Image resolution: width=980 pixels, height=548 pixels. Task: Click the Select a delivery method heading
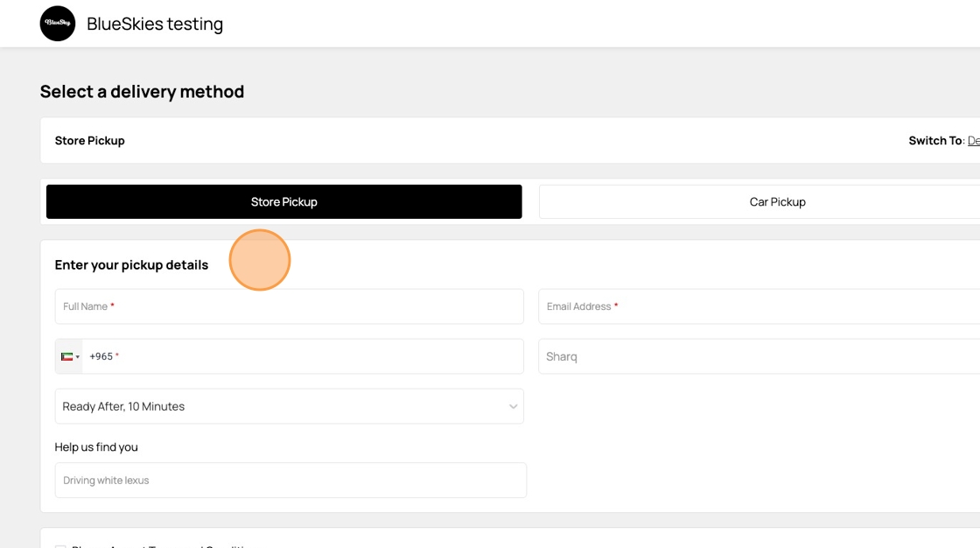coord(142,92)
